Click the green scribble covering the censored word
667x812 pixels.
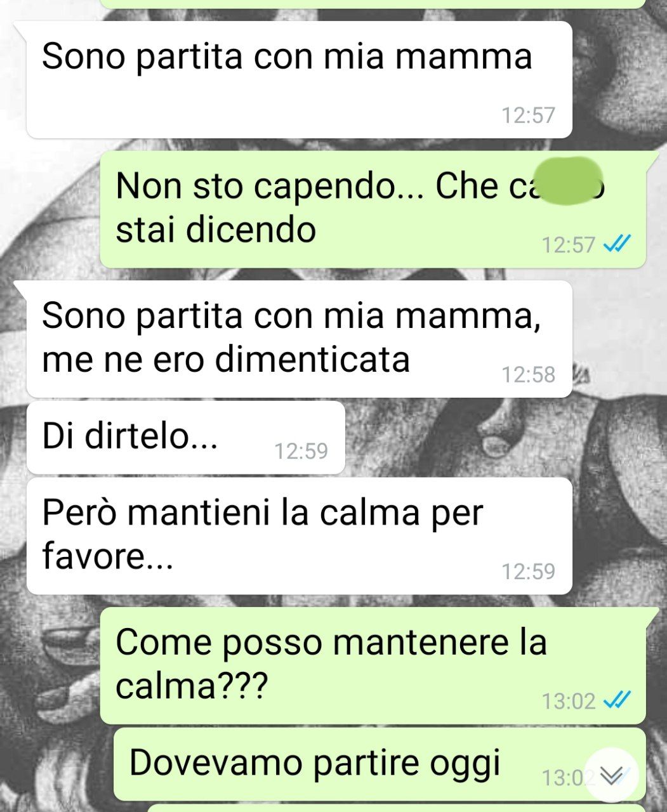pos(567,180)
